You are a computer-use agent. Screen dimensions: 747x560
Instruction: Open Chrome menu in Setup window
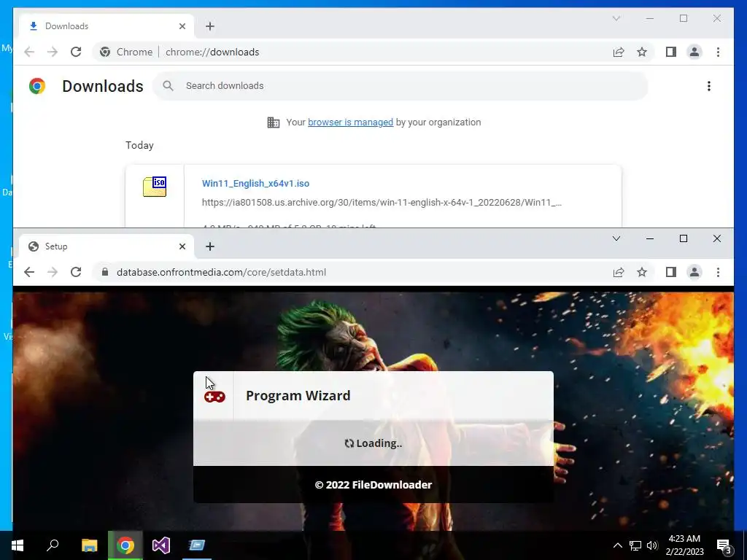pos(718,272)
